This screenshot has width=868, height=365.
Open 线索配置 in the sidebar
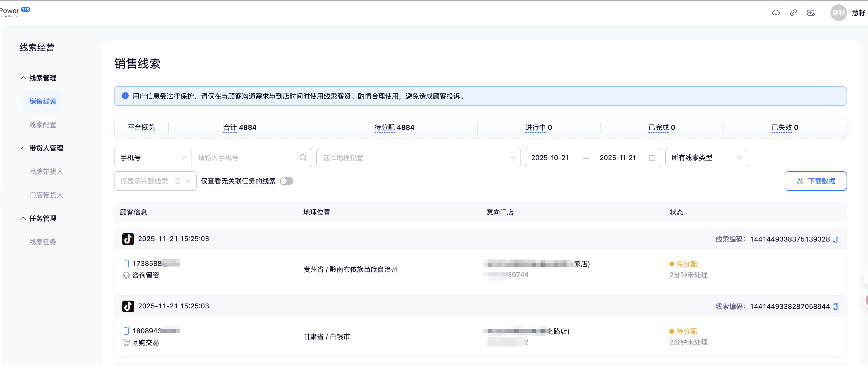pyautogui.click(x=43, y=125)
